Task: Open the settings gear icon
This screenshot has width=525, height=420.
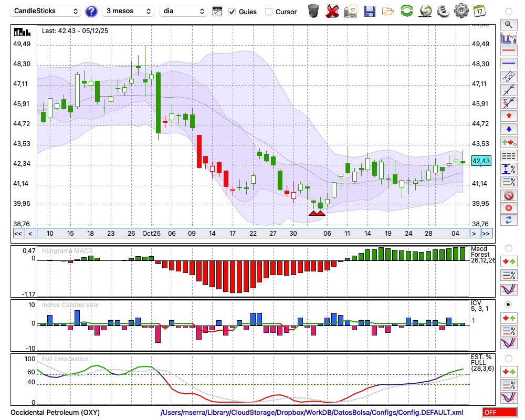Action: point(461,11)
